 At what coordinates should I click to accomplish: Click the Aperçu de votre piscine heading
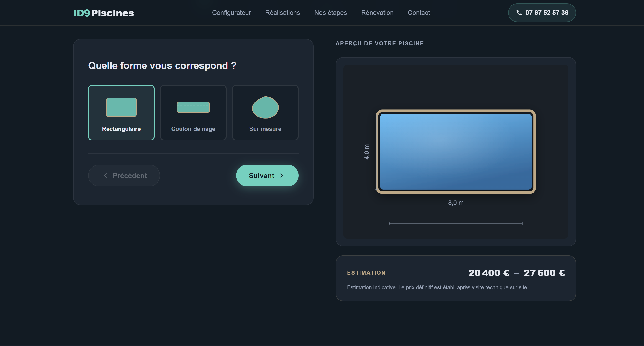click(x=379, y=43)
